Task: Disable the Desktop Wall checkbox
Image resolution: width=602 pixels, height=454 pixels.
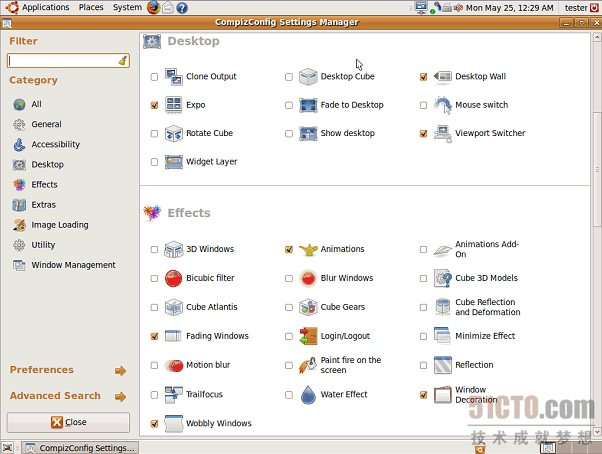Action: 423,77
